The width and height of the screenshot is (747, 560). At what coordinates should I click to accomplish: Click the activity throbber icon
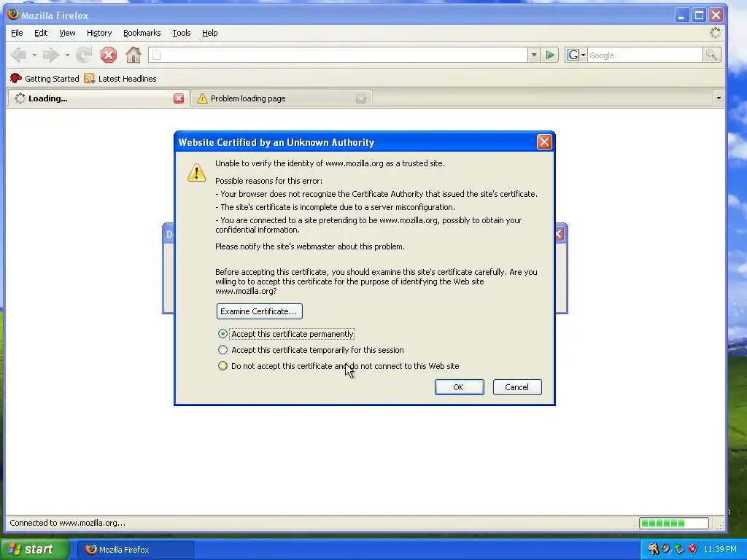click(715, 33)
